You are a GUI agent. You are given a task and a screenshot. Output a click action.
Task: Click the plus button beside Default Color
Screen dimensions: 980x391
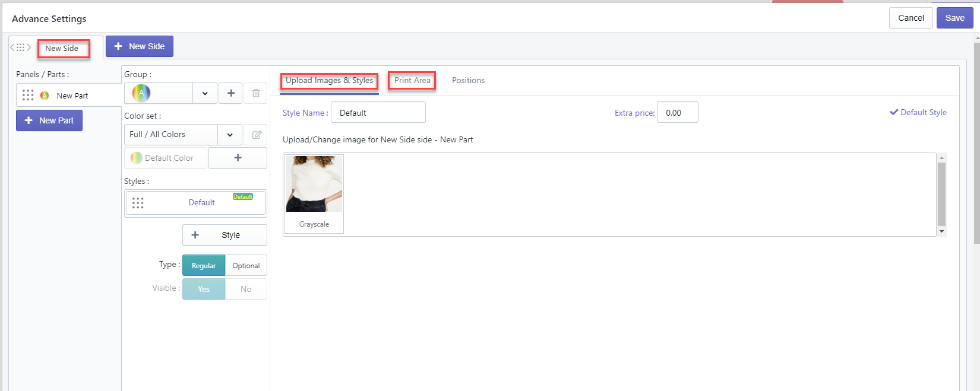238,158
